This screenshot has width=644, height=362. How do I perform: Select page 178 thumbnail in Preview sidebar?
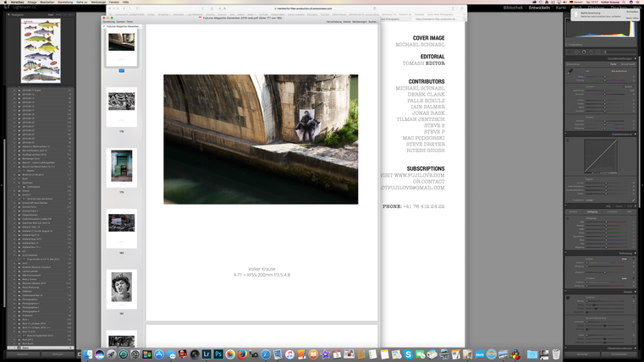pos(122,107)
